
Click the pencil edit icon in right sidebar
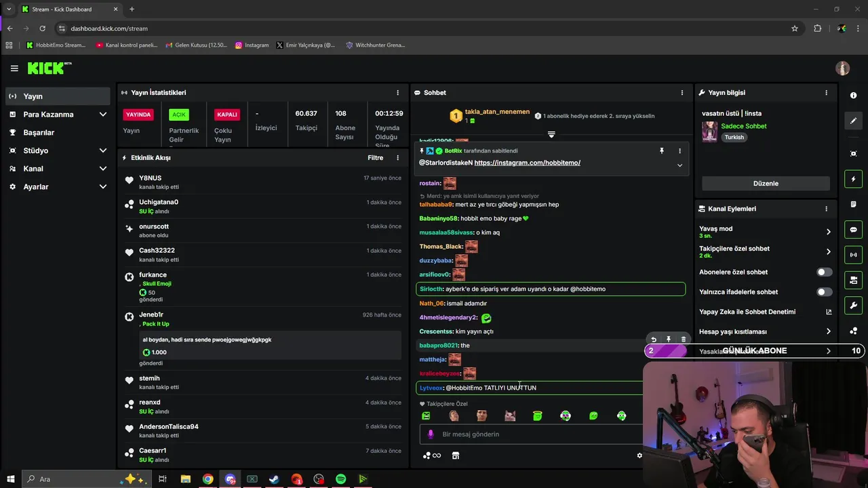[853, 121]
